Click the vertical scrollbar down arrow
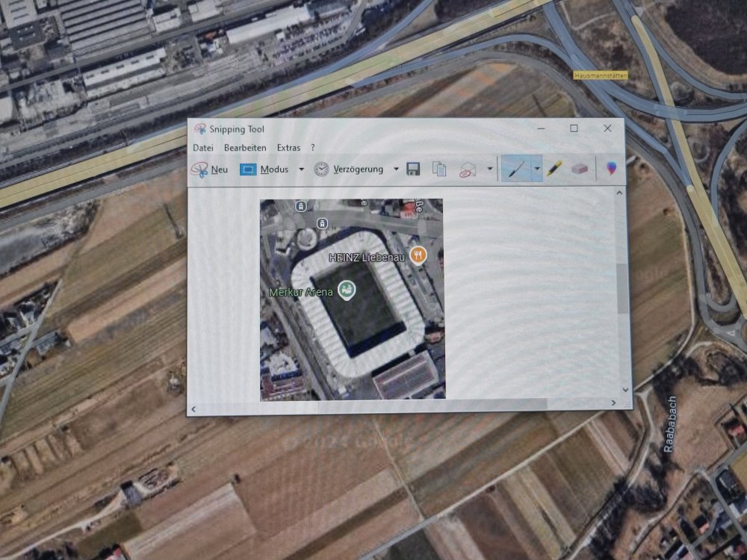 tap(624, 390)
